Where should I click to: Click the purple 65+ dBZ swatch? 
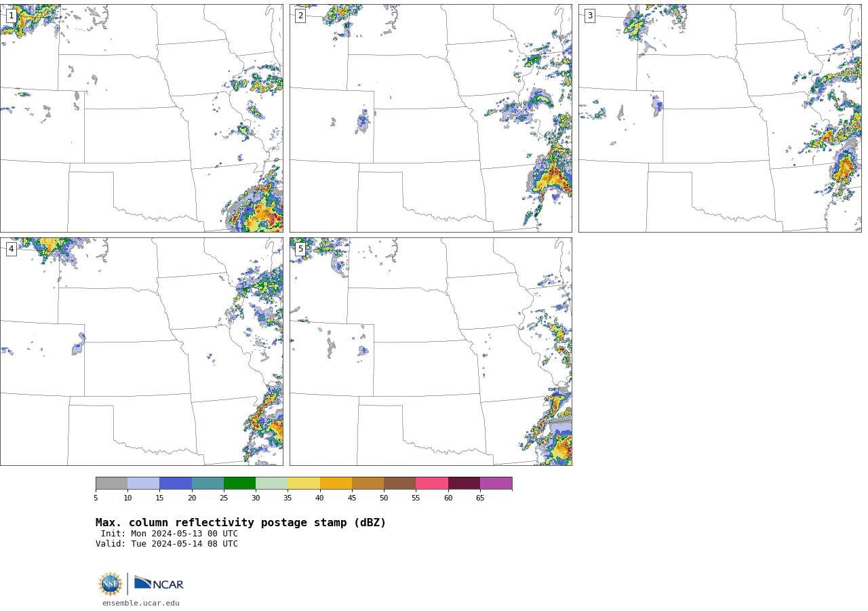(x=496, y=483)
